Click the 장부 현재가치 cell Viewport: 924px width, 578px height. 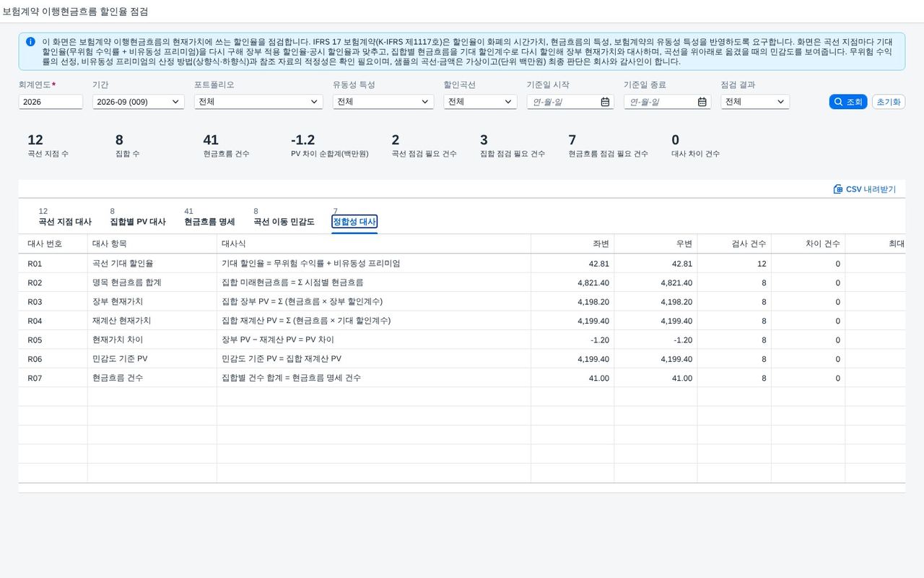coord(152,301)
